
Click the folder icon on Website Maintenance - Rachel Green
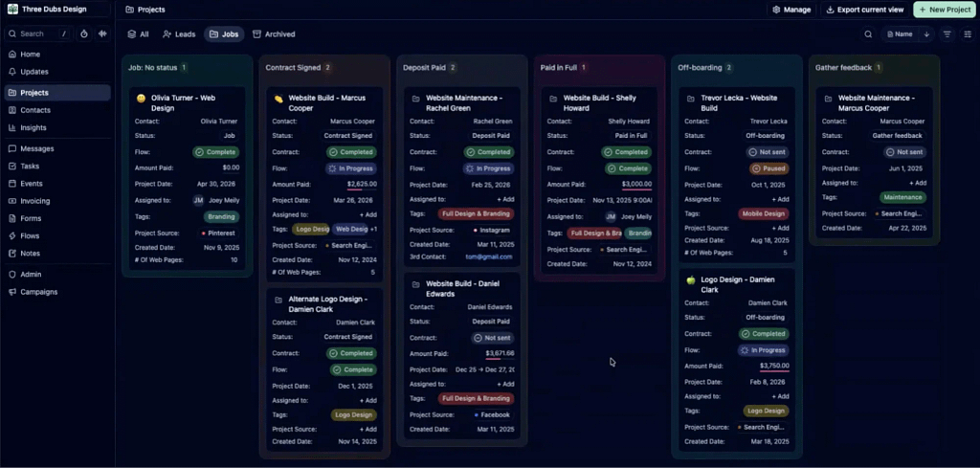415,99
